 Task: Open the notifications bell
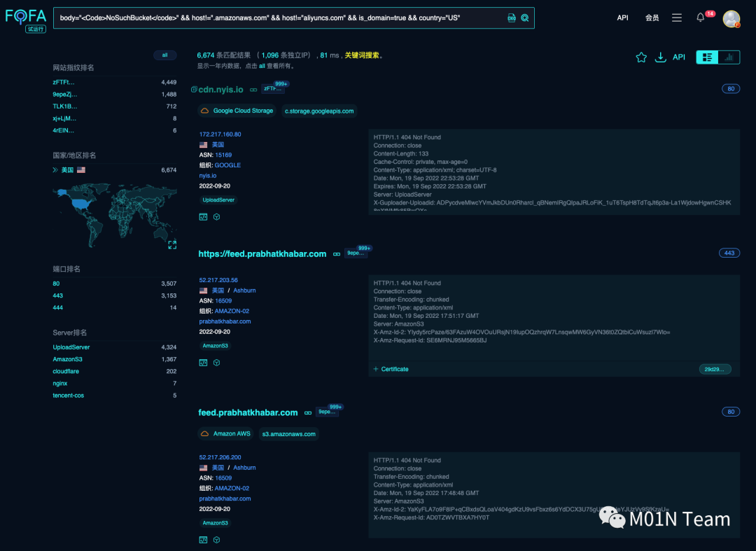[x=701, y=18]
